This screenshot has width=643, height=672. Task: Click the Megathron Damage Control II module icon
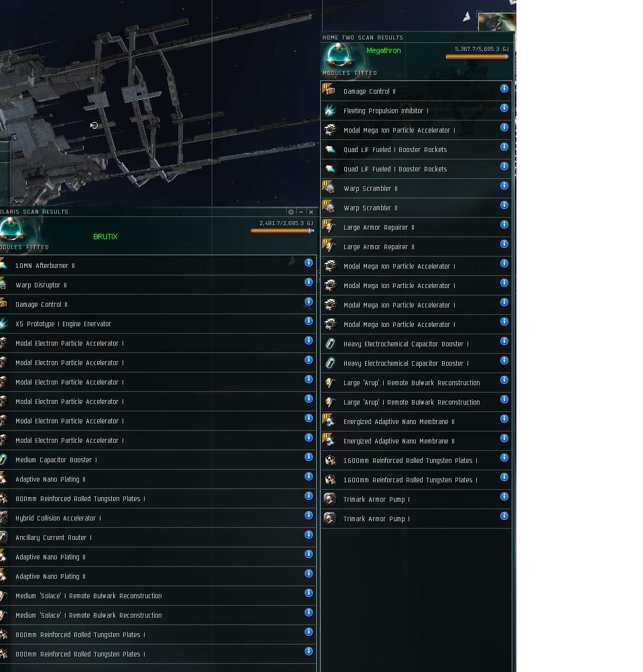click(x=329, y=90)
